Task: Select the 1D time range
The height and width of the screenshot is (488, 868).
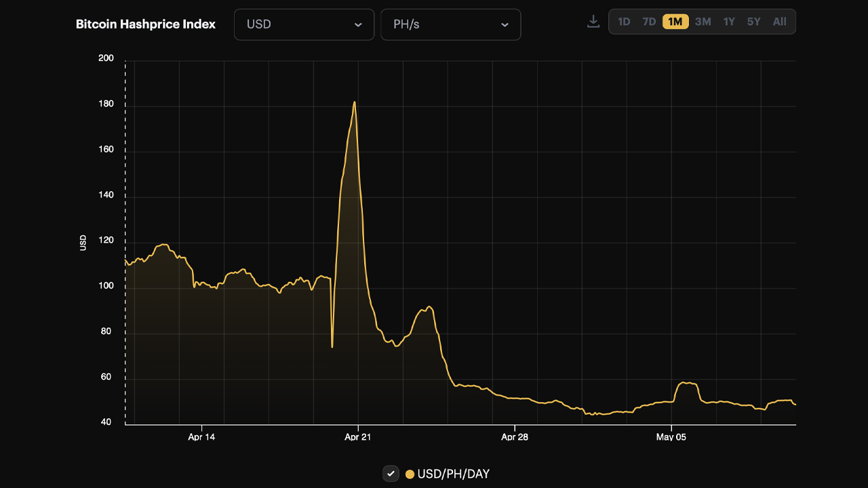Action: (625, 21)
